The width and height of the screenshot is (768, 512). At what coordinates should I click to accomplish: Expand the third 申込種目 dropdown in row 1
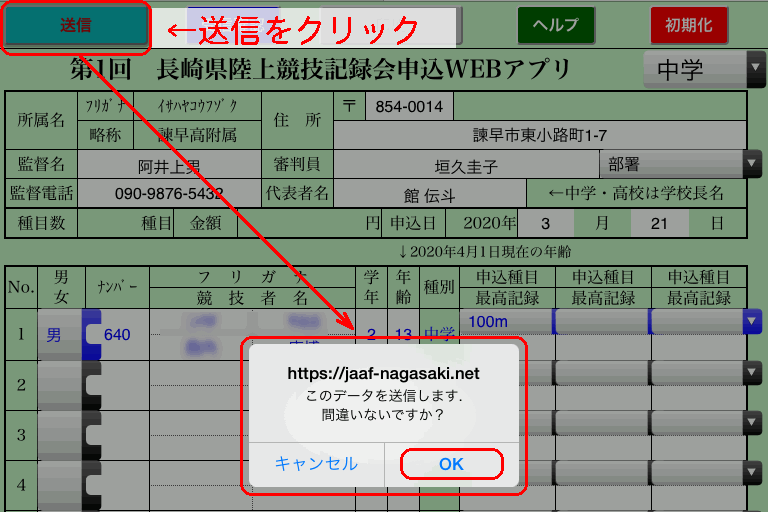703,320
